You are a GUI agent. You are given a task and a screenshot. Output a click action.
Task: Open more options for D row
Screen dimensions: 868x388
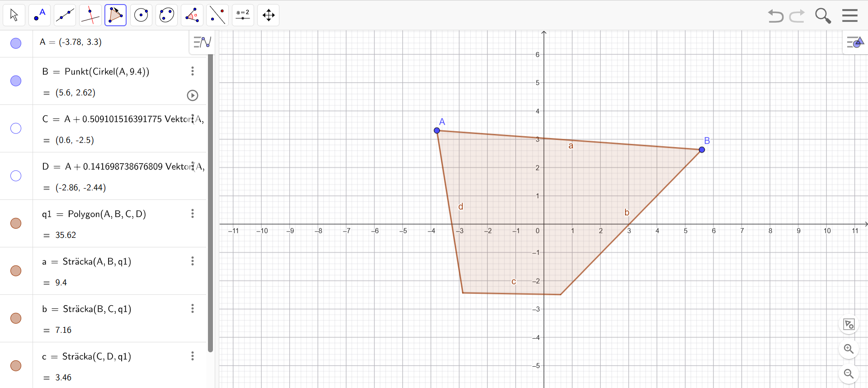pyautogui.click(x=193, y=166)
